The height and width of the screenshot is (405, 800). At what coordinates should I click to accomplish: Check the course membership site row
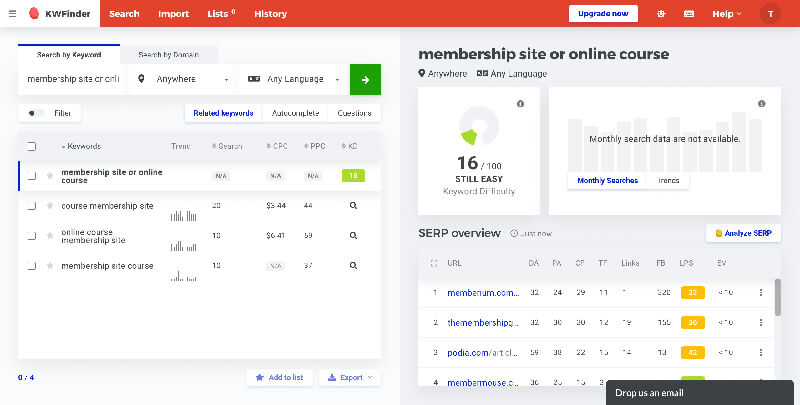[32, 206]
